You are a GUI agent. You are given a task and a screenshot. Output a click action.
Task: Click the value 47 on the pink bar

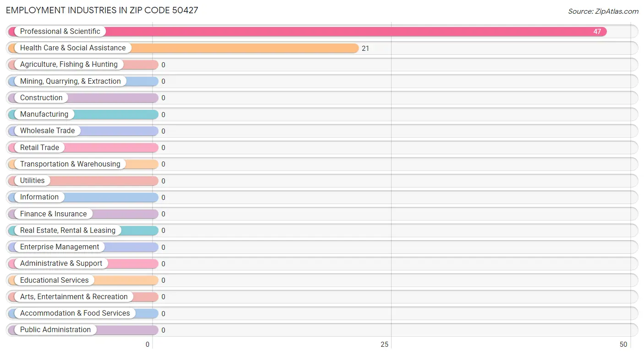[x=597, y=32]
